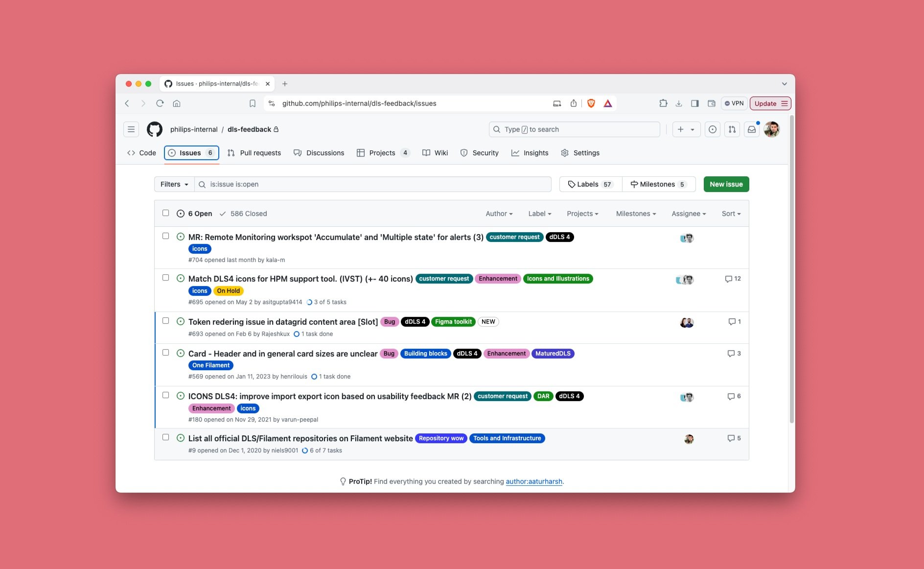Expand the Milestones filter dropdown
Image resolution: width=924 pixels, height=569 pixels.
pos(636,213)
